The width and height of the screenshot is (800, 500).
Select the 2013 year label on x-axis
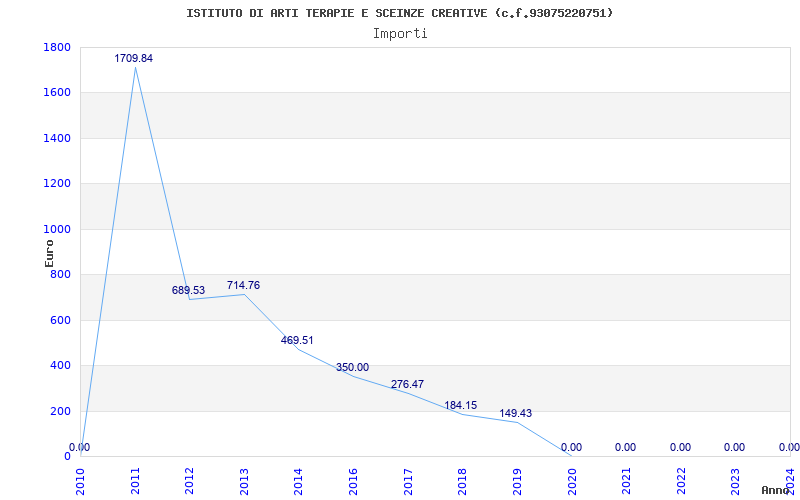click(x=244, y=481)
